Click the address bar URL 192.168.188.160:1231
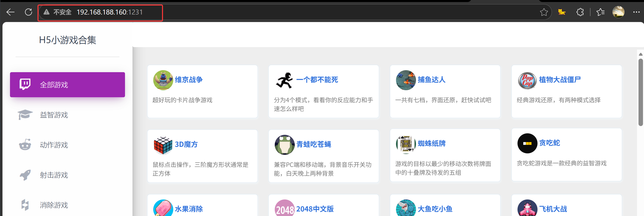 point(109,12)
